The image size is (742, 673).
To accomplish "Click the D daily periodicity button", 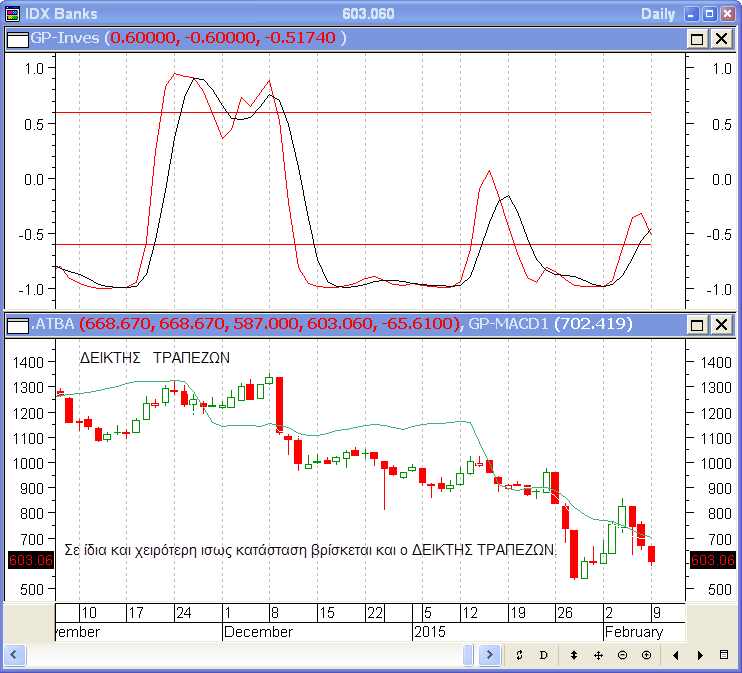I will (x=543, y=655).
